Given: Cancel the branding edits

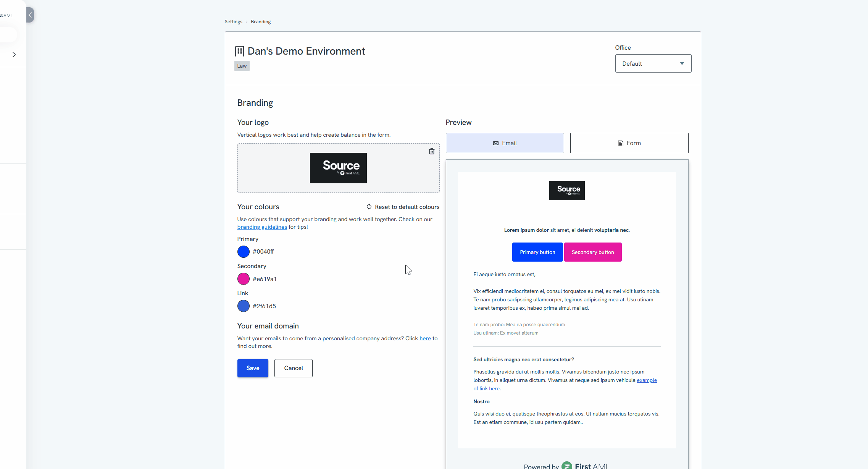Looking at the screenshot, I should [293, 368].
